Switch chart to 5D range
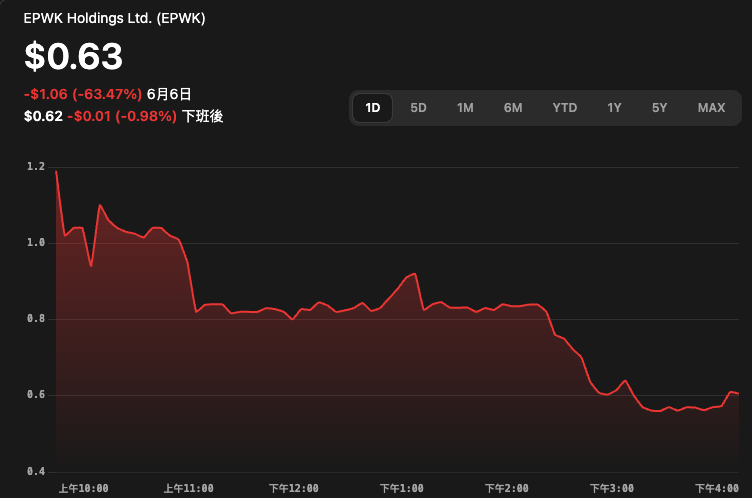The height and width of the screenshot is (498, 752). (418, 108)
